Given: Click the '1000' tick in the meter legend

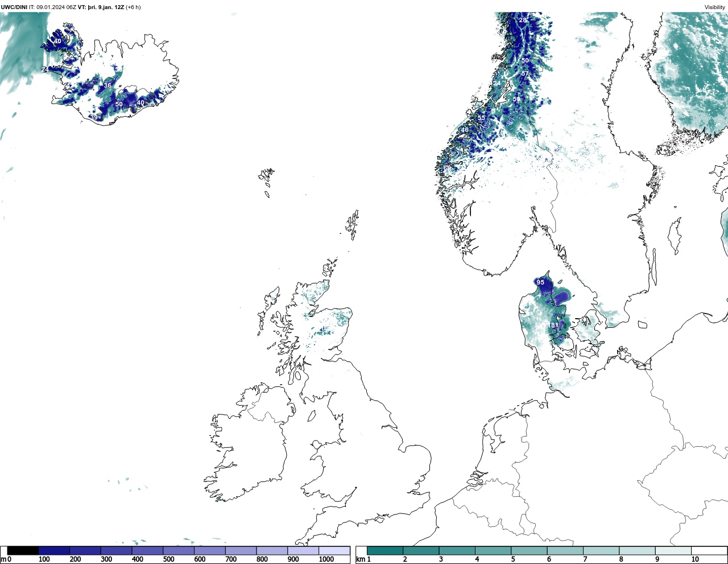Looking at the screenshot, I should (x=326, y=559).
